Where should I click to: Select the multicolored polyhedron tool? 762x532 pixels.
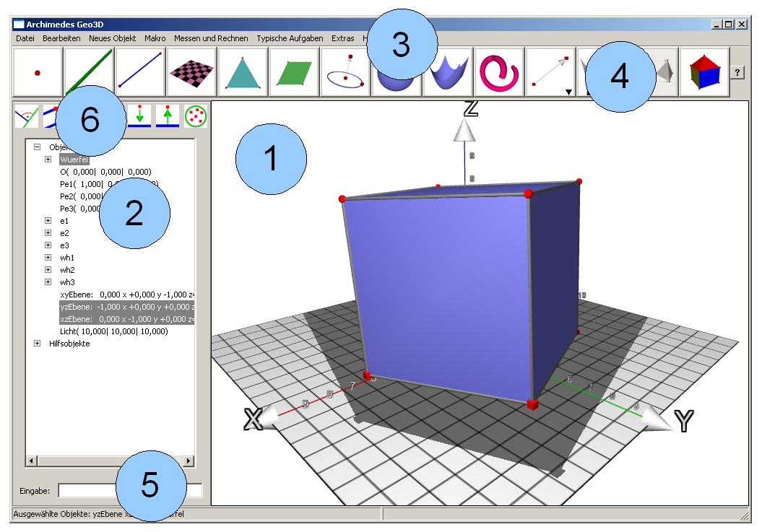click(x=704, y=72)
